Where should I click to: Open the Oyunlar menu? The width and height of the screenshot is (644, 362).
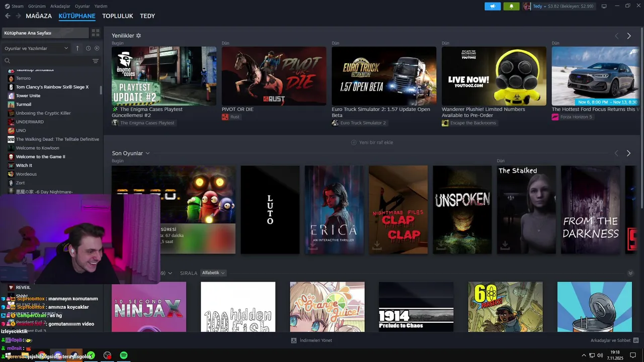[x=82, y=6]
